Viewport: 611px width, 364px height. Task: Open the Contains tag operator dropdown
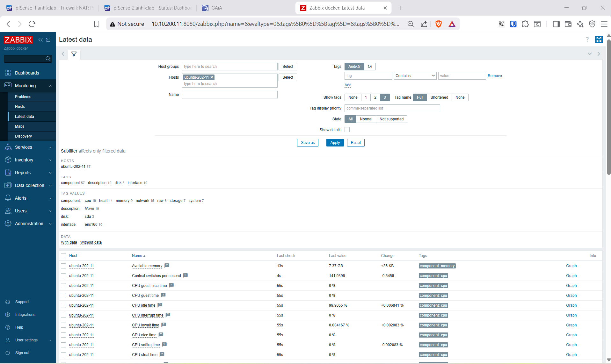coord(415,76)
